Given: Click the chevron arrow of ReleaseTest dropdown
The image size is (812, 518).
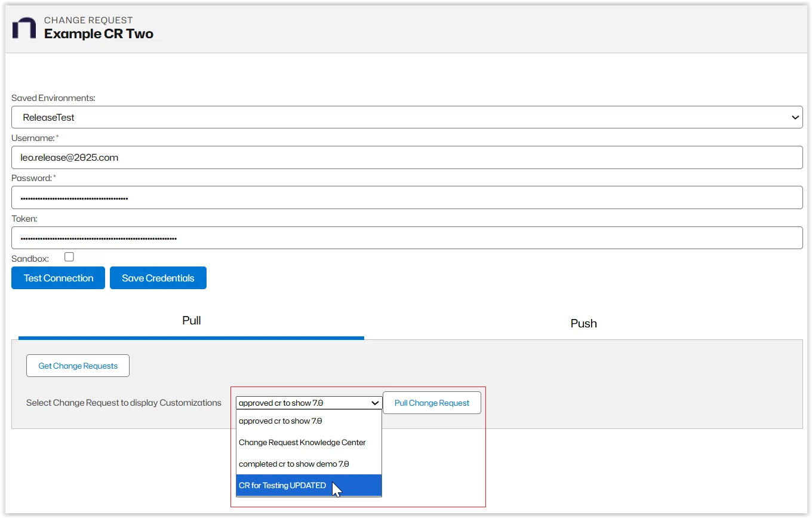Looking at the screenshot, I should (x=795, y=118).
